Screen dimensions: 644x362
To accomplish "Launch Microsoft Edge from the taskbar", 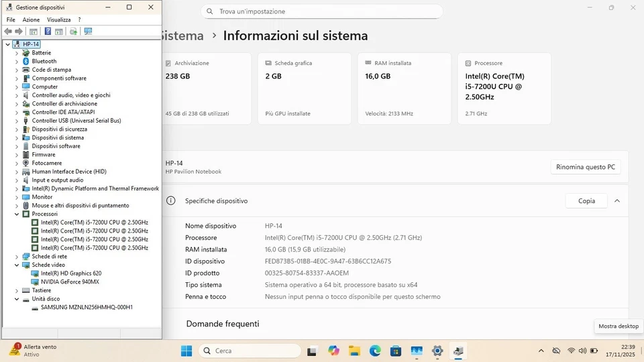I will (375, 351).
